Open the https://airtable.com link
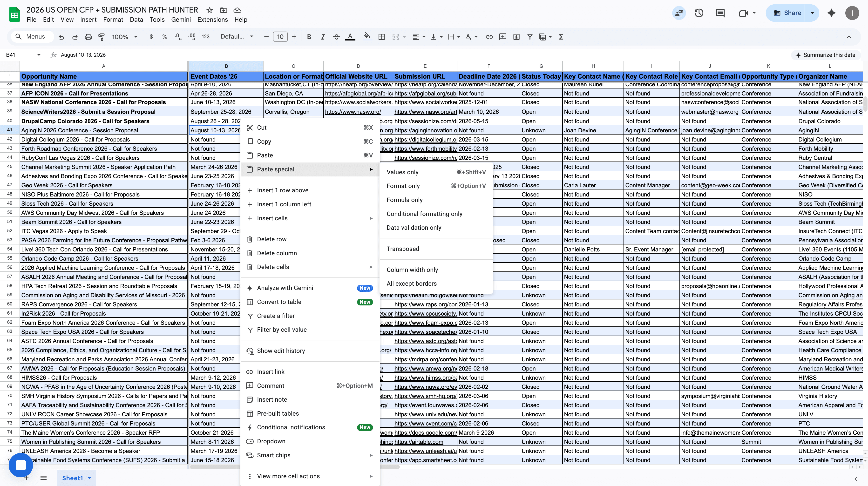868x486 pixels. 419,442
